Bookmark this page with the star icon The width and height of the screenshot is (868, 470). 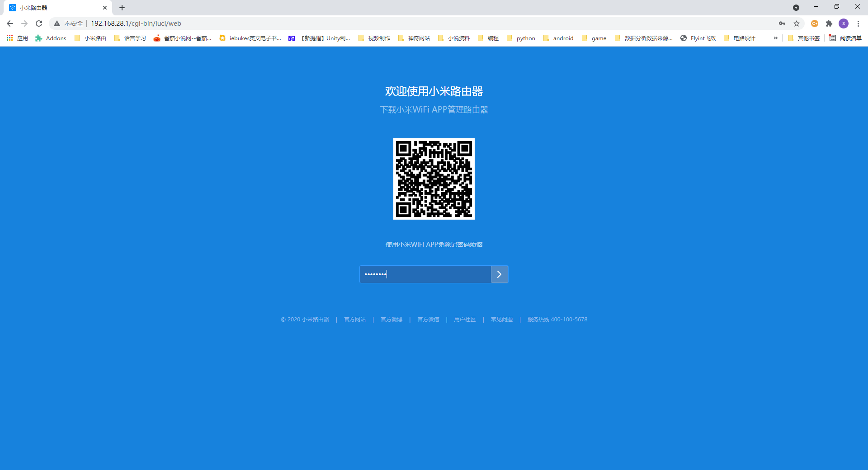coord(797,23)
